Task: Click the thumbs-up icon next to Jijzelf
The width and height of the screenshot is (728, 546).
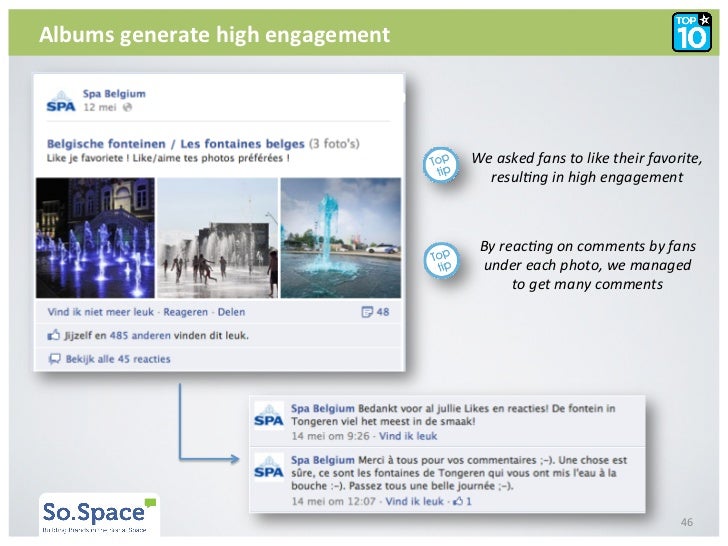Action: point(54,335)
